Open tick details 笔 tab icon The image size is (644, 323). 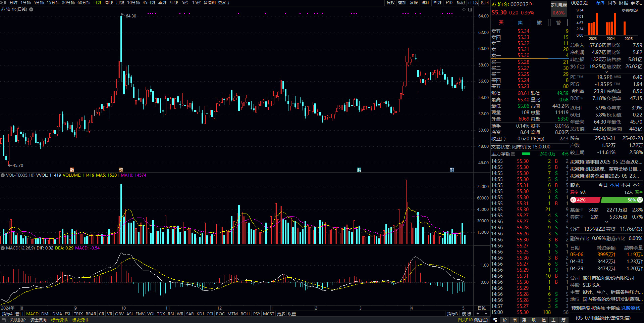click(495, 320)
